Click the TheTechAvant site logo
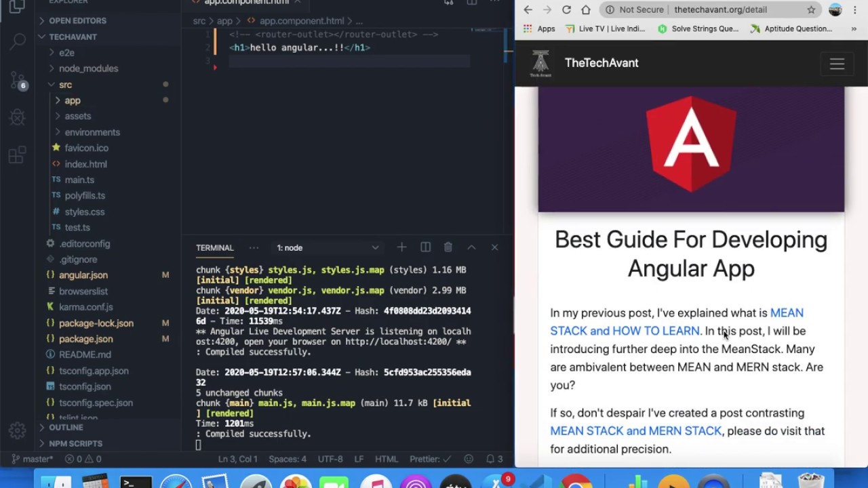The image size is (868, 488). coord(540,63)
